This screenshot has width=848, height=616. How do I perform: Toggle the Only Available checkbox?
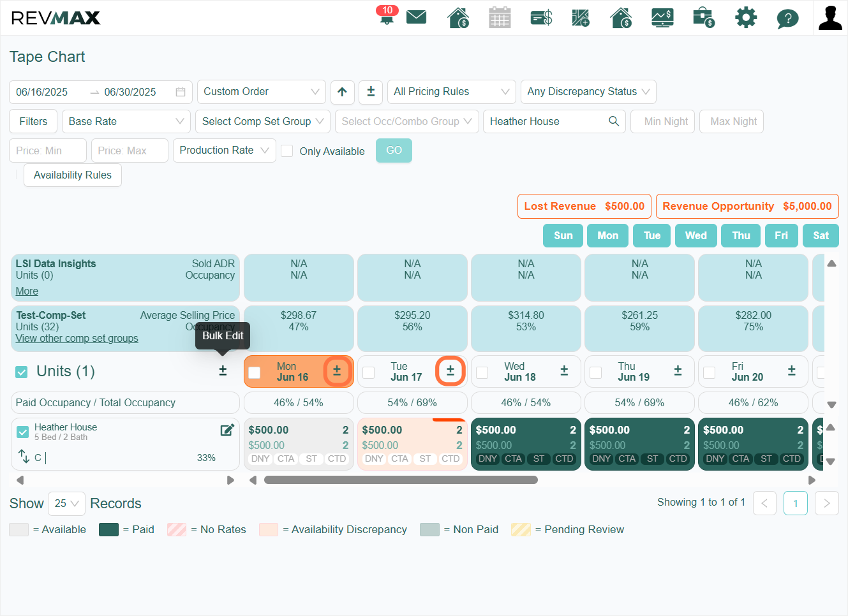(287, 151)
